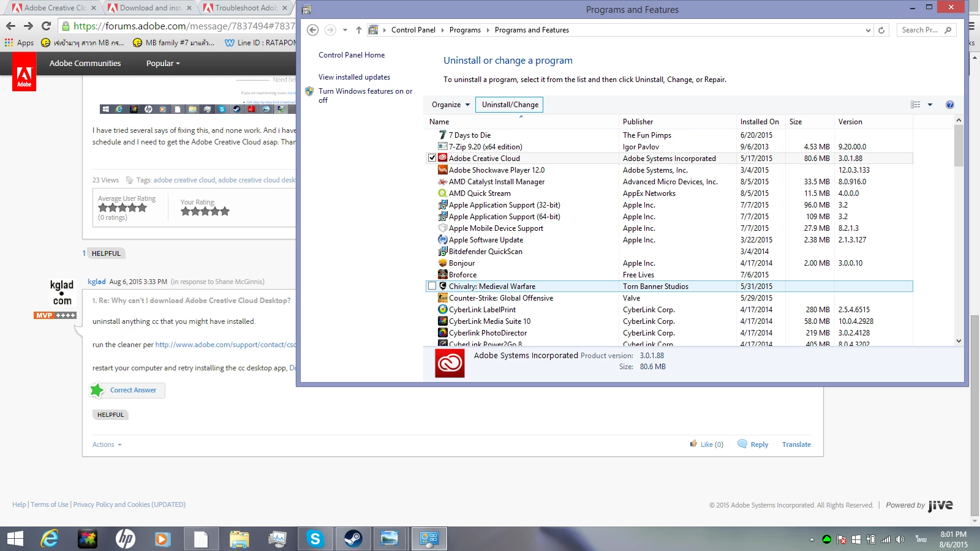Click the Your Rating stars
Screen dimensions: 980x551
(205, 211)
